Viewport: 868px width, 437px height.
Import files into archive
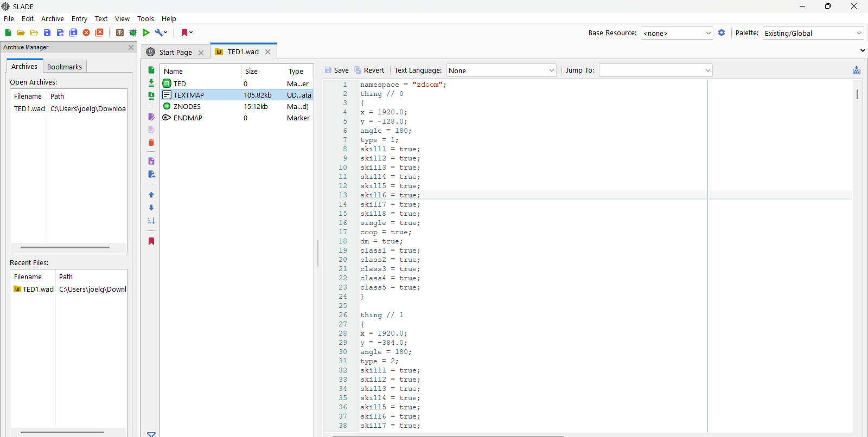tap(151, 83)
